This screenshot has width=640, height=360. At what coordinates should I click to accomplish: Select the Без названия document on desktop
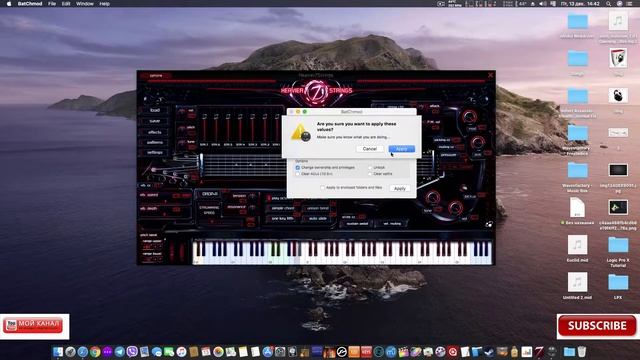[577, 211]
